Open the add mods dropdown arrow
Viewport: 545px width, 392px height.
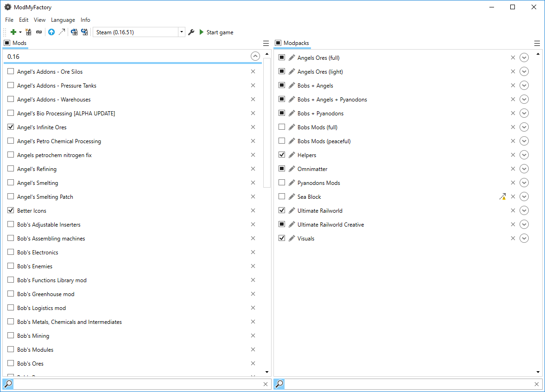[20, 32]
